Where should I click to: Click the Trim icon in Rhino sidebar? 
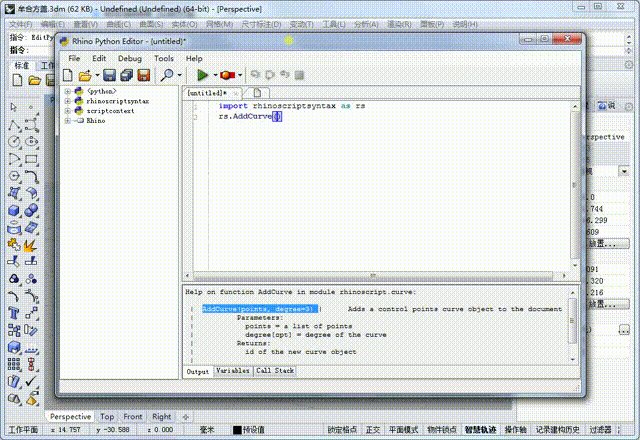[14, 261]
